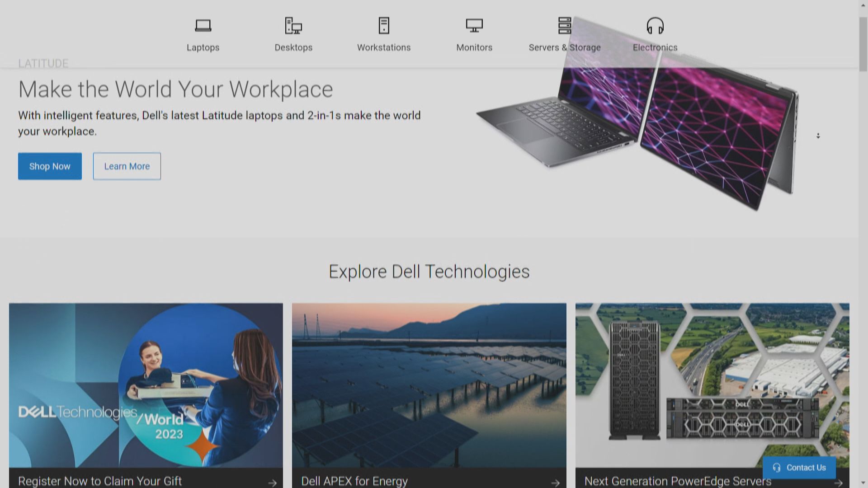Open the Register Now to Claim Your Gift link

(100, 481)
